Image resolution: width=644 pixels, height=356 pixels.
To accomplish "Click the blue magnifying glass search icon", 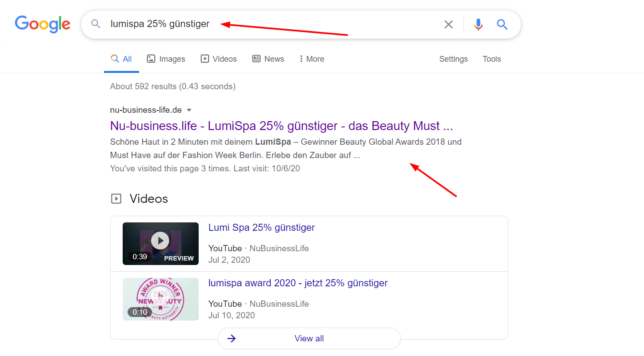I will (502, 24).
